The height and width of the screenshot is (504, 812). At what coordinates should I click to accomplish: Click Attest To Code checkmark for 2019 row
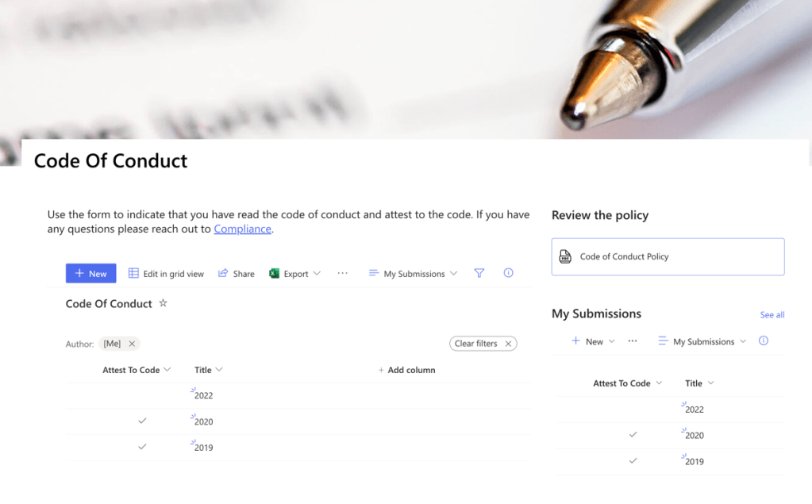[x=143, y=447]
